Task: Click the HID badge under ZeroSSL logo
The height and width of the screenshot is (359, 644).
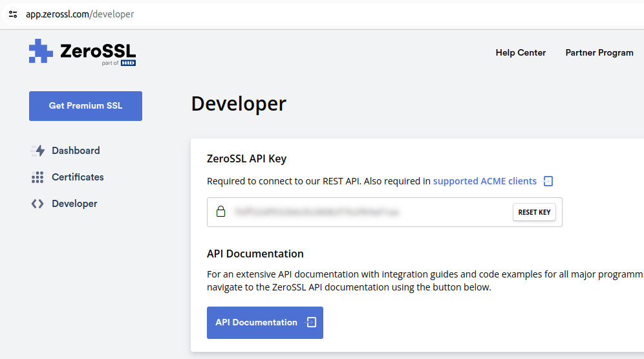Action: pyautogui.click(x=128, y=63)
